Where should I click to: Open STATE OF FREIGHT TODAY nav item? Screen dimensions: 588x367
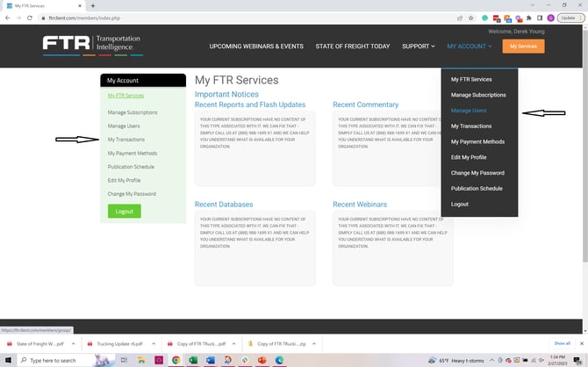[x=353, y=47]
